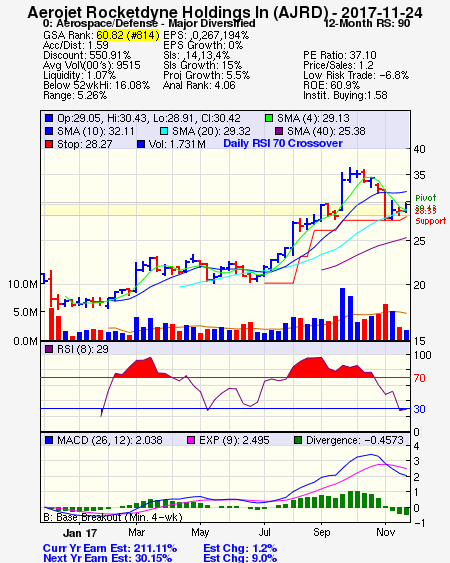Click Low Risk Trade: -6.8% text
This screenshot has height=563, width=450.
356,75
